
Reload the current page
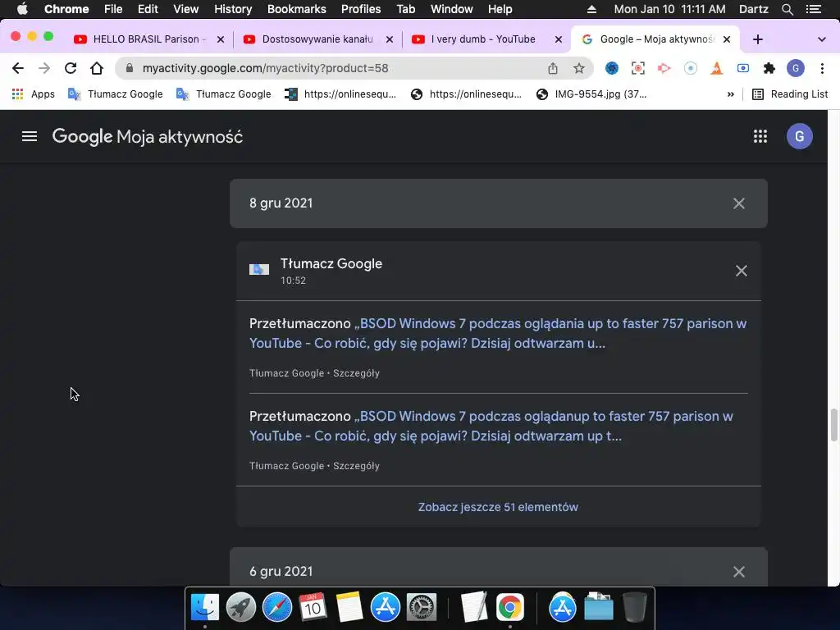pyautogui.click(x=71, y=68)
